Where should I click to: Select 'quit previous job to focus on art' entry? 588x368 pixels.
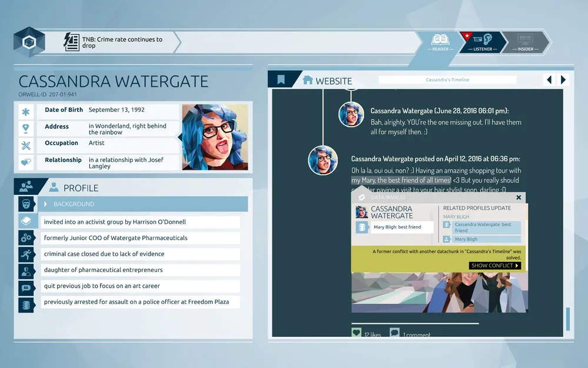click(x=141, y=286)
